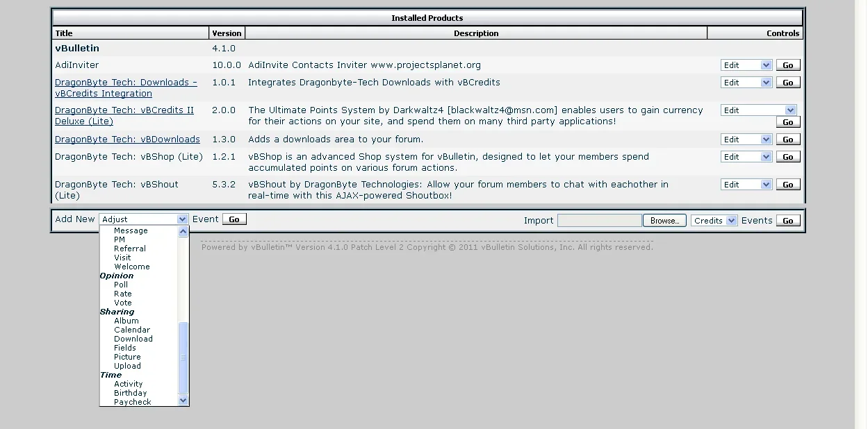
Task: Click the Browse button for import
Action: [x=664, y=221]
